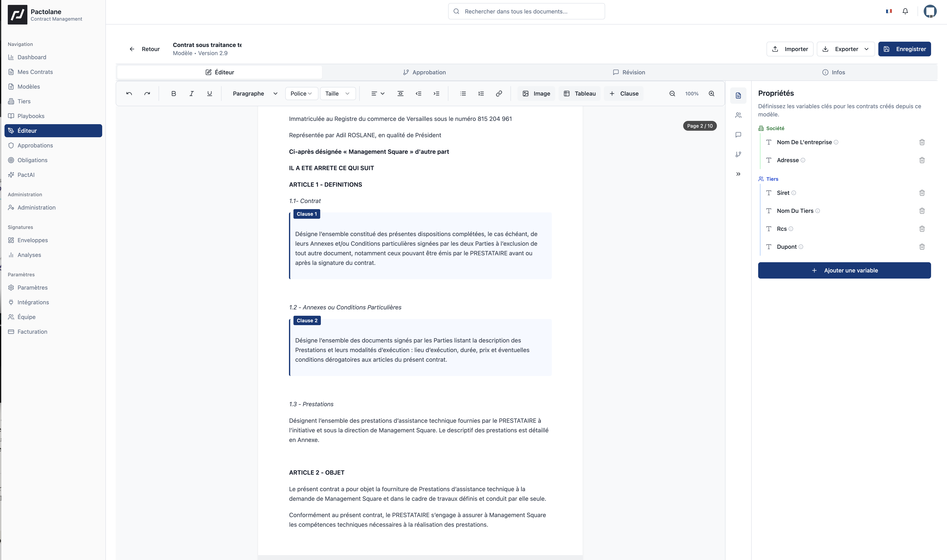Click the increase indent icon
The height and width of the screenshot is (560, 947).
click(437, 94)
